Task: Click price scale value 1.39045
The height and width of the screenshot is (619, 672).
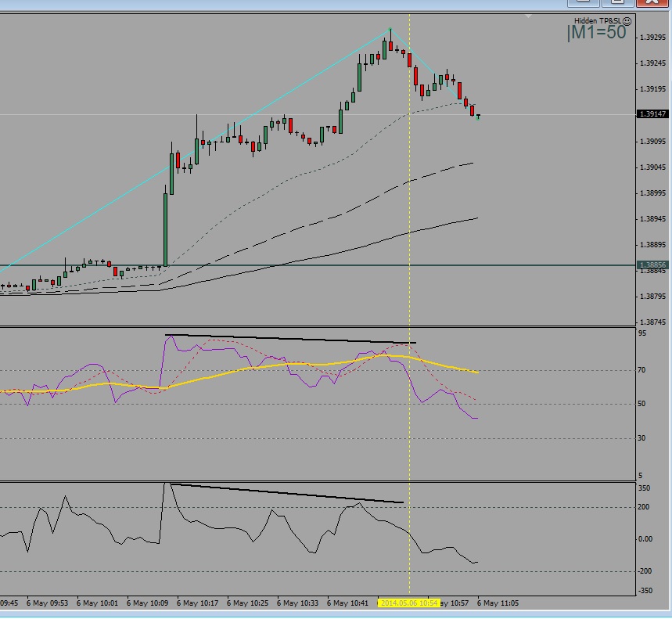Action: [x=652, y=167]
